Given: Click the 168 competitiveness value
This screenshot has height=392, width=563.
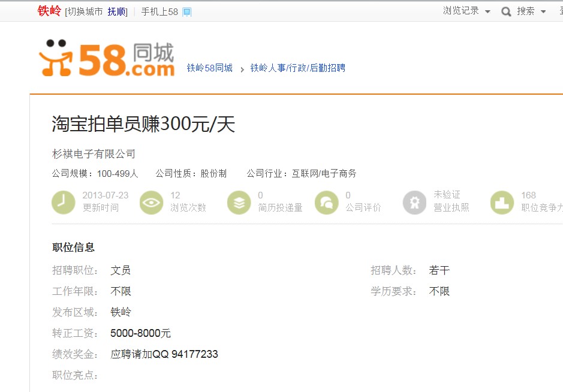Looking at the screenshot, I should pyautogui.click(x=529, y=195).
